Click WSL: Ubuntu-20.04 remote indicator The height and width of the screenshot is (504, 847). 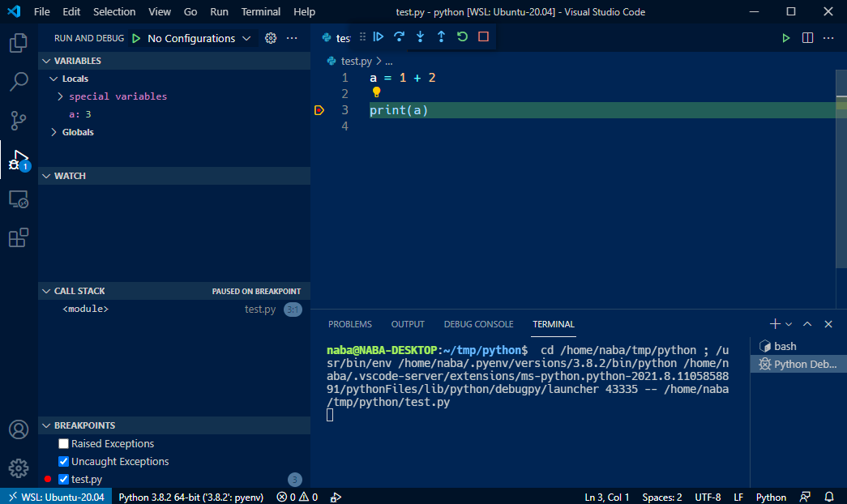55,497
